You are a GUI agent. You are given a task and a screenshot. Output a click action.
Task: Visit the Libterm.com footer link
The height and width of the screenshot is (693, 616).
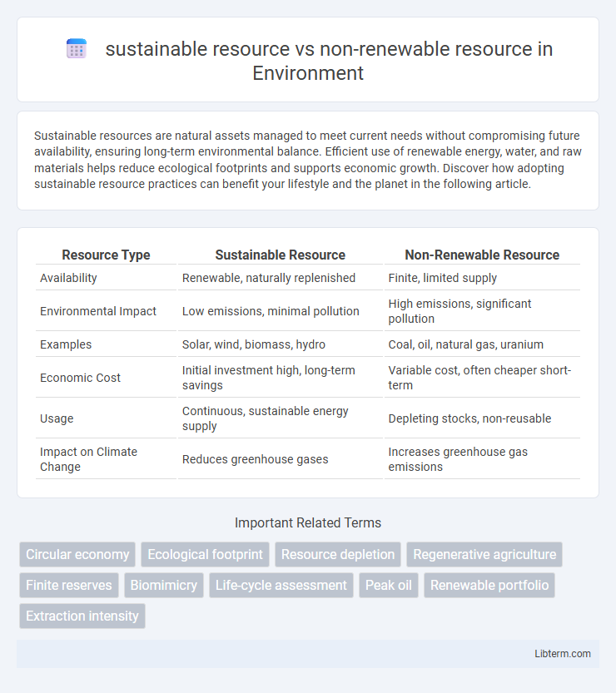pyautogui.click(x=563, y=654)
